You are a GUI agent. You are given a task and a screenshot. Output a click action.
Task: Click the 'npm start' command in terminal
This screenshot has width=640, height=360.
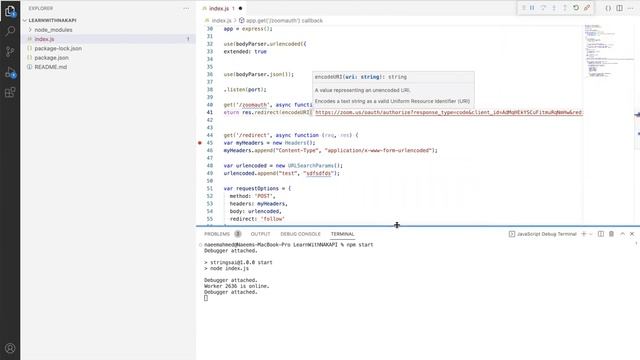click(360, 245)
